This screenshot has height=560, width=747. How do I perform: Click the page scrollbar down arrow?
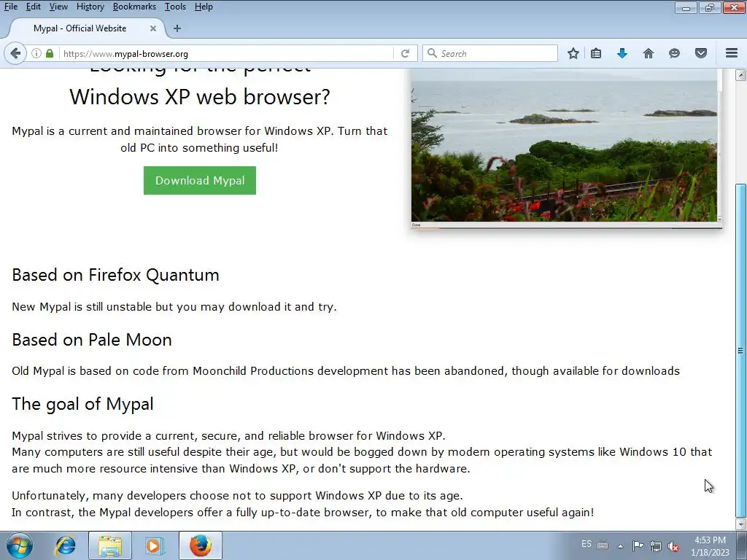point(740,524)
